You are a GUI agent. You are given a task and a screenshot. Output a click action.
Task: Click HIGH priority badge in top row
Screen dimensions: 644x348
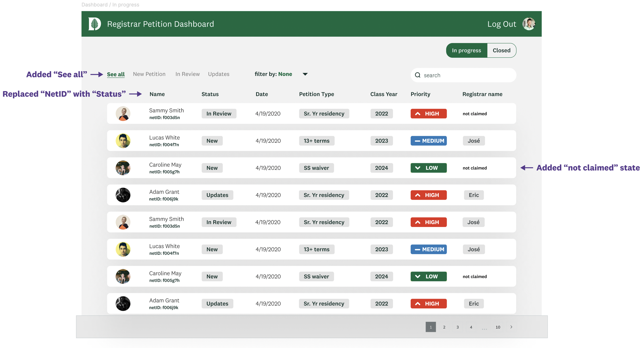428,114
